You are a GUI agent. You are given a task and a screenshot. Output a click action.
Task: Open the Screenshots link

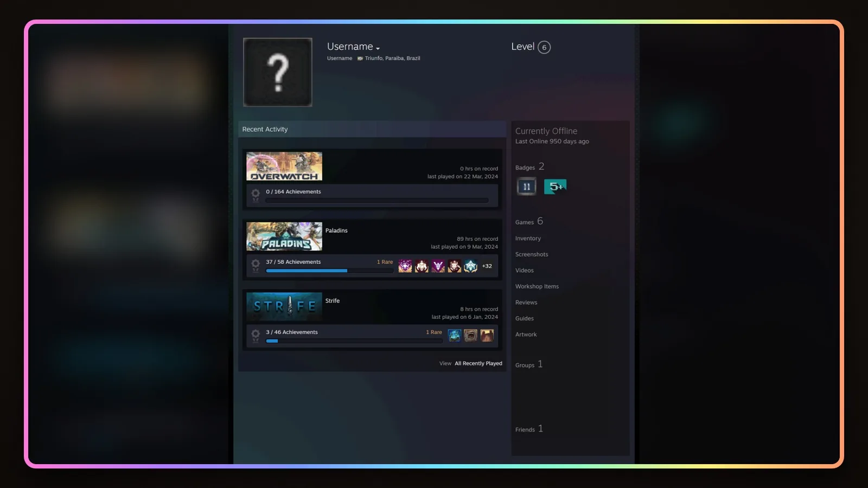(x=532, y=254)
